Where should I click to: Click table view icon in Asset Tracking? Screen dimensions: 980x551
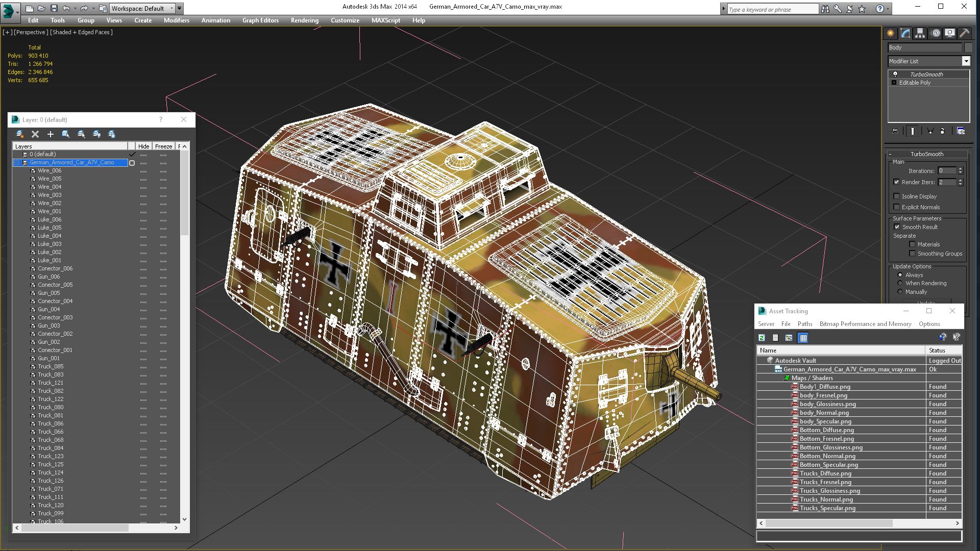pos(803,338)
